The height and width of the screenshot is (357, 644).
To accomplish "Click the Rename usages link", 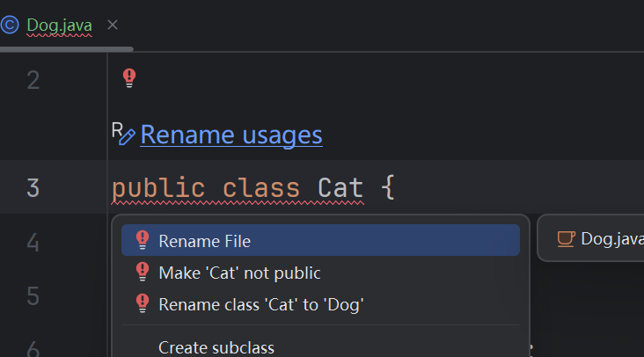I will point(231,135).
